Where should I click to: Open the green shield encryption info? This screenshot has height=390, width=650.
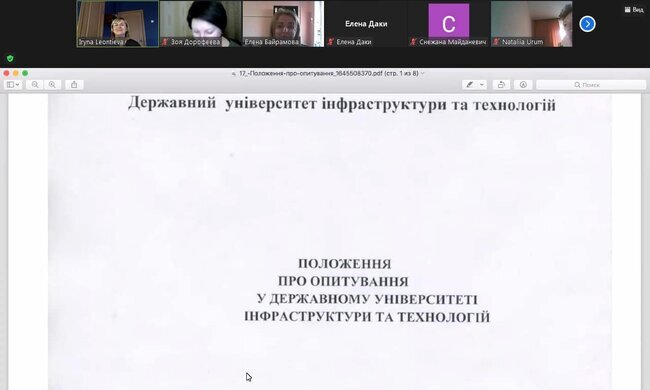[10, 58]
